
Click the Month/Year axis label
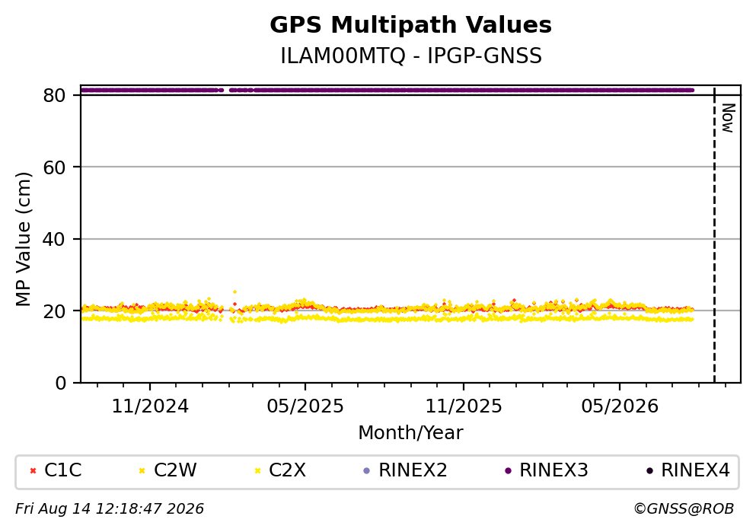[x=410, y=433]
